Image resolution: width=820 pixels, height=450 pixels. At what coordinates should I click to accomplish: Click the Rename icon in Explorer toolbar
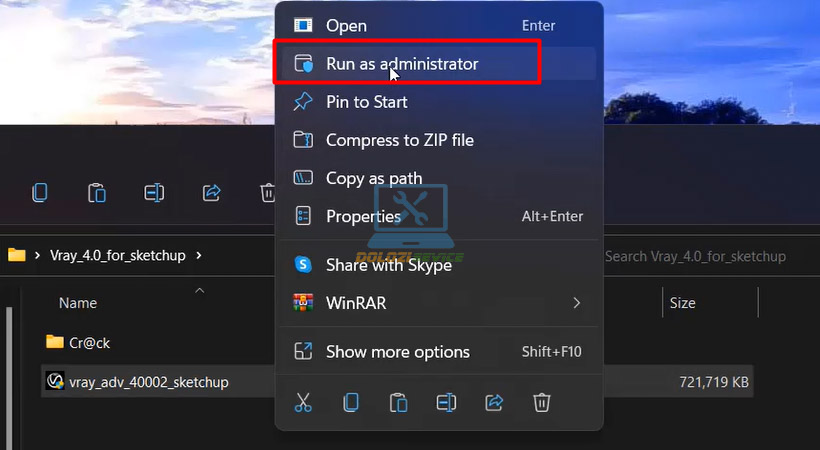[x=154, y=193]
